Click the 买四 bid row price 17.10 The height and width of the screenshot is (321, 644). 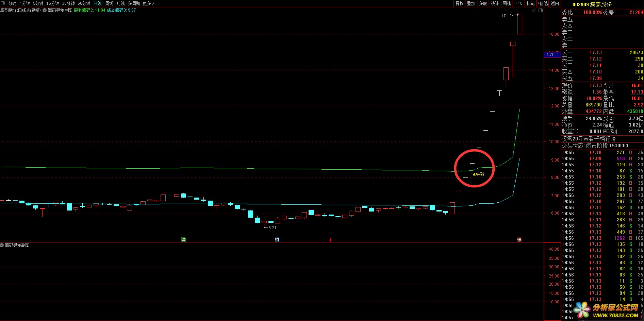click(x=596, y=72)
